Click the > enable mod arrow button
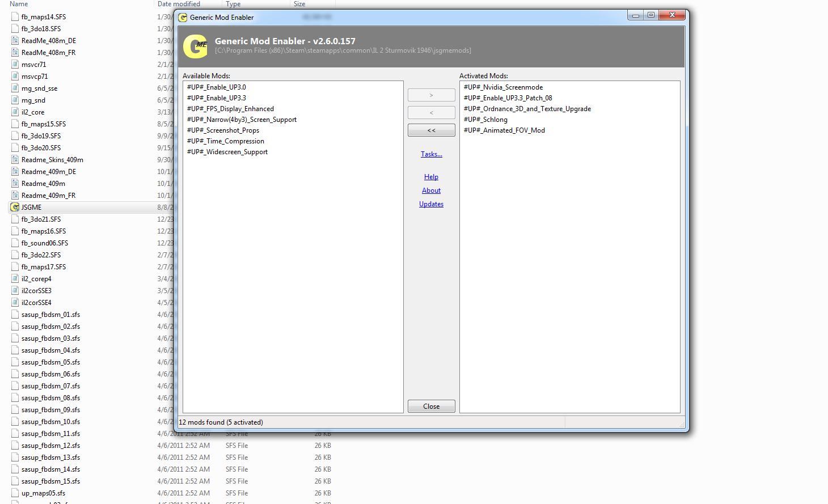The image size is (828, 504). pyautogui.click(x=431, y=95)
